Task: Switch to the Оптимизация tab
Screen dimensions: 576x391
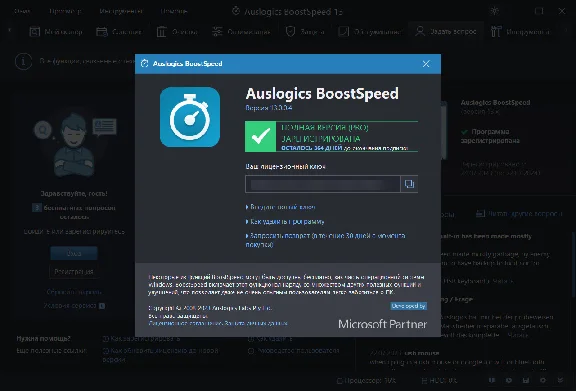Action: [241, 32]
